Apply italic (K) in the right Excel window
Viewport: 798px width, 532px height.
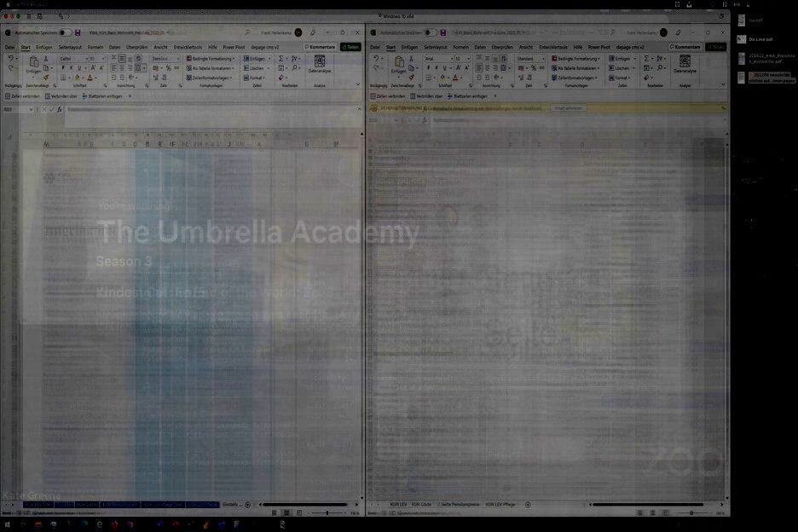437,68
